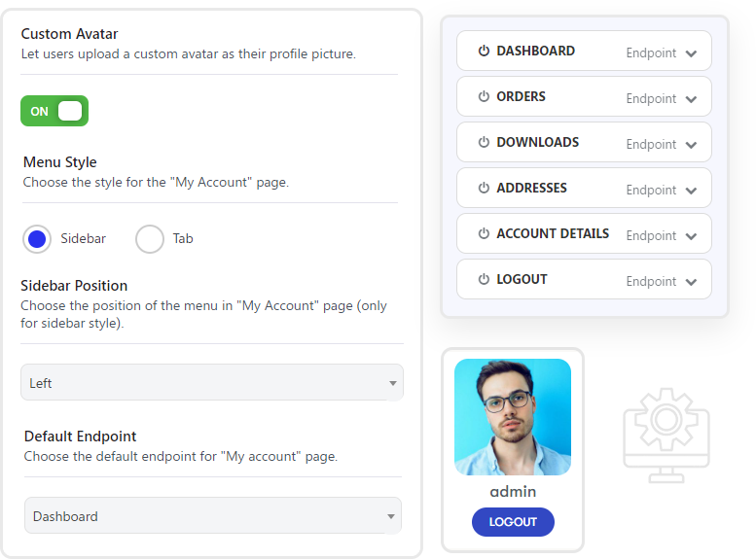Click the power icon beside ORDERS

(x=484, y=96)
